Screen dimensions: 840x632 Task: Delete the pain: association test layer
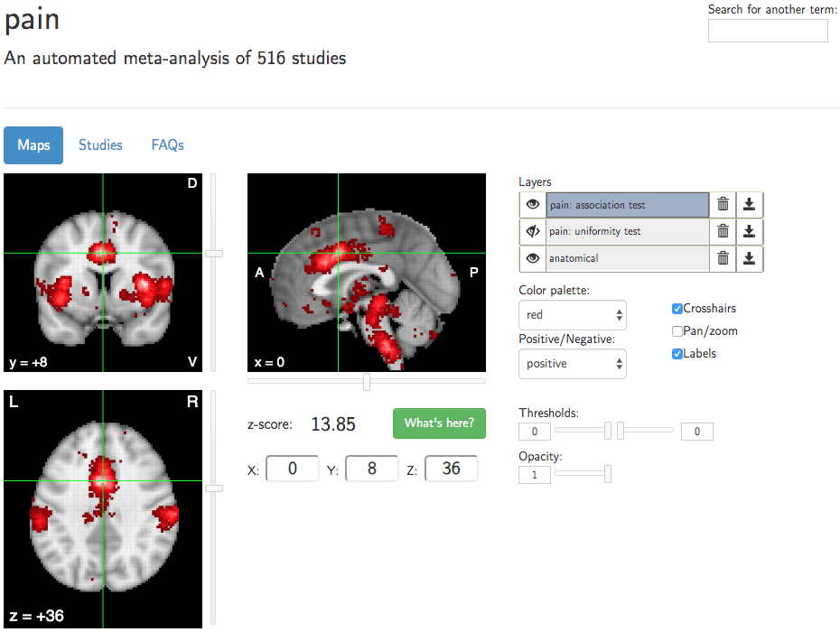[x=723, y=205]
